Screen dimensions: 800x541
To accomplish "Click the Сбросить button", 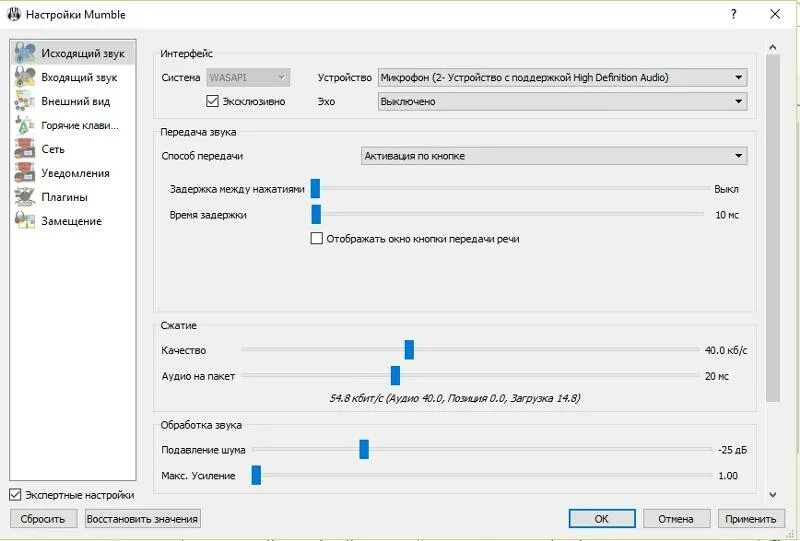I will click(x=43, y=519).
